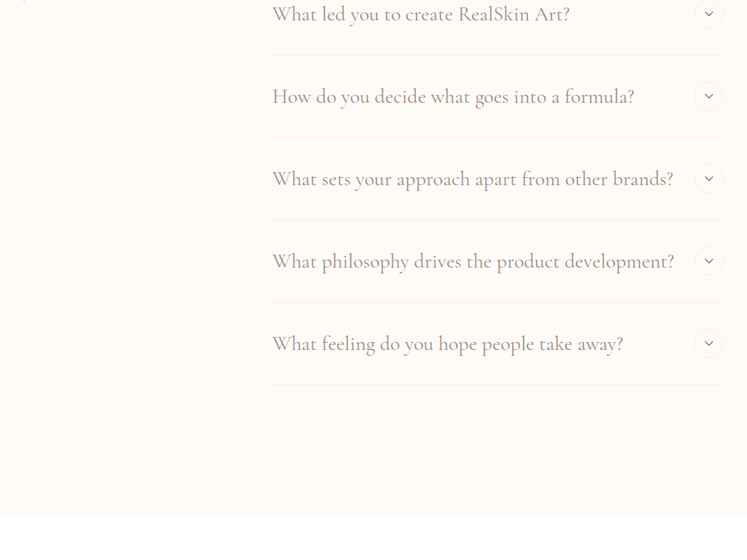Reveal answer about feeling people take away

(447, 344)
